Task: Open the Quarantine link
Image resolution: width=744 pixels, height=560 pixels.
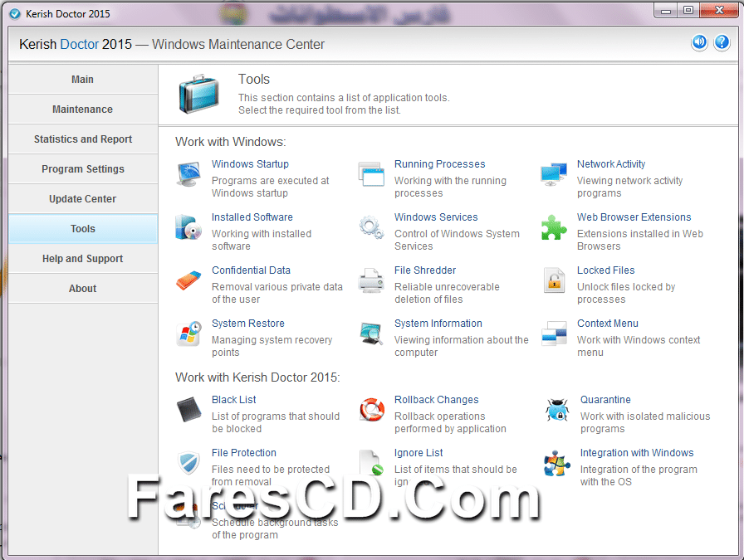Action: point(605,400)
